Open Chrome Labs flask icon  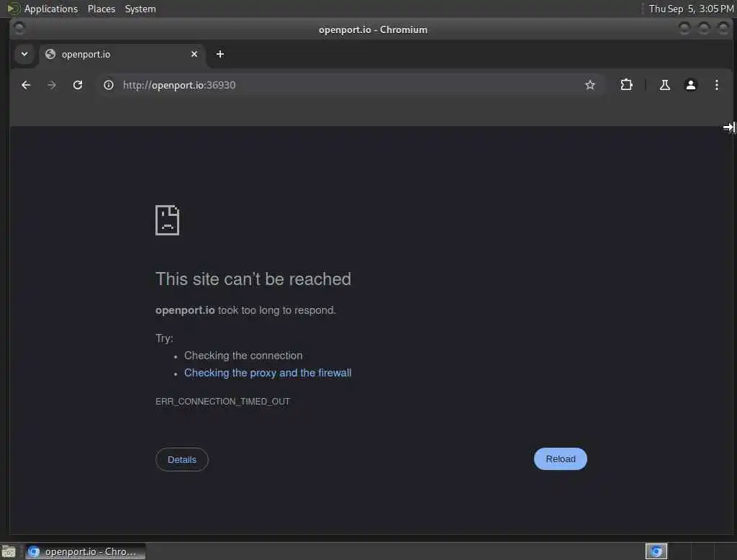pos(664,85)
